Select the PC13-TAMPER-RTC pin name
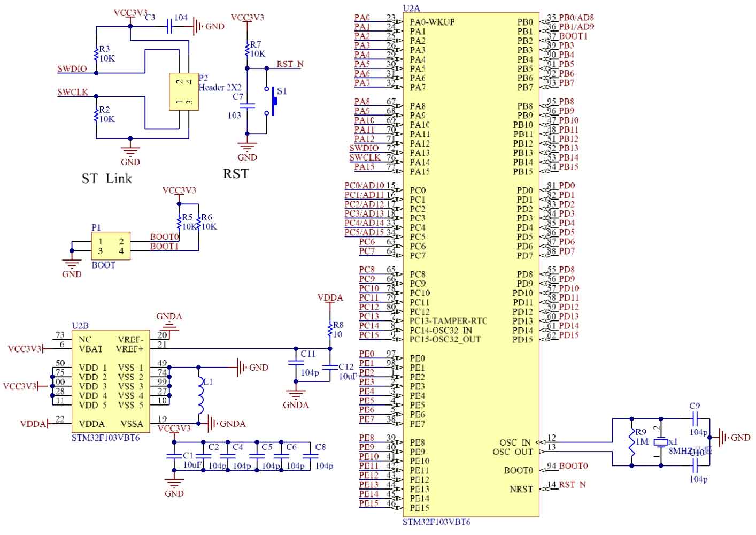756x535 pixels. coord(449,320)
